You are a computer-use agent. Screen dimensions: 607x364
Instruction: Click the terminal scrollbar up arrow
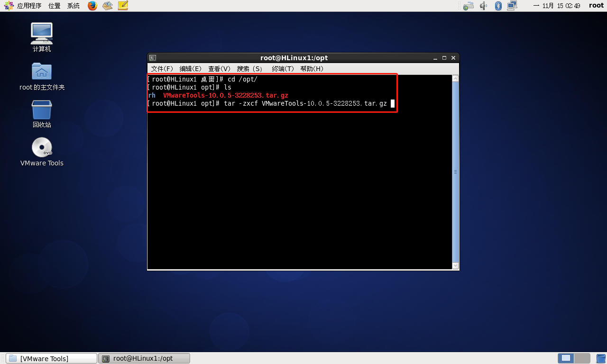pos(455,78)
